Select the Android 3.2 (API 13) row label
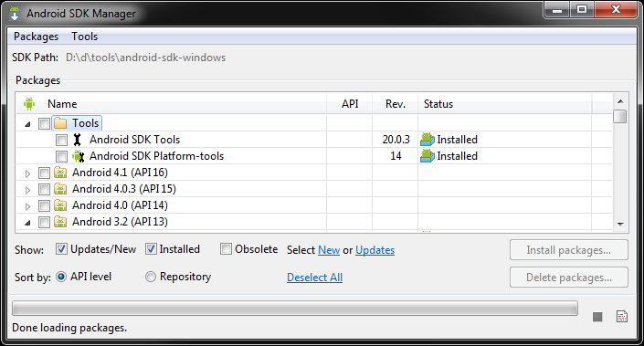The width and height of the screenshot is (644, 346). pos(120,222)
